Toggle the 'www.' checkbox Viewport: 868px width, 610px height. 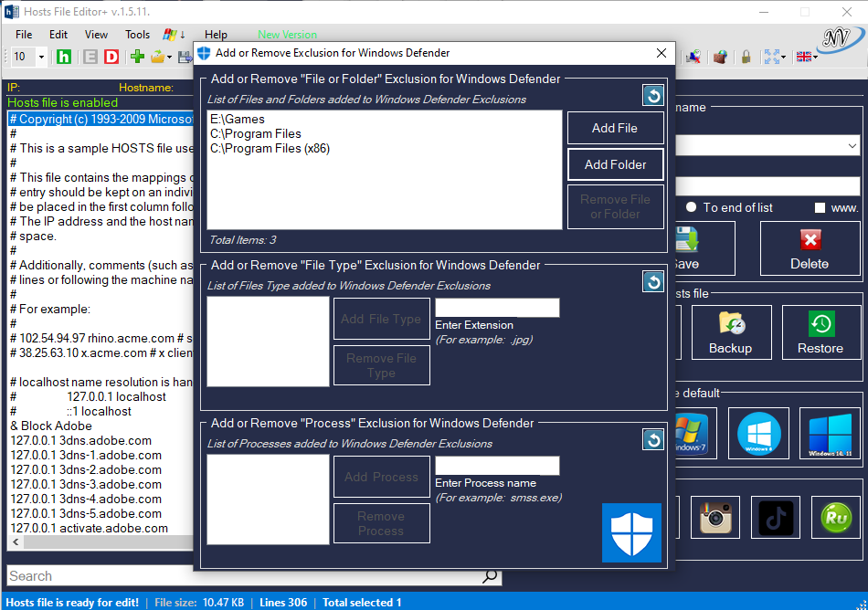(x=820, y=207)
